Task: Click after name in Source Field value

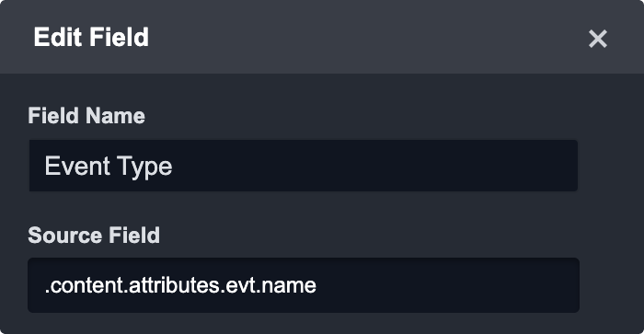Action: tap(317, 285)
